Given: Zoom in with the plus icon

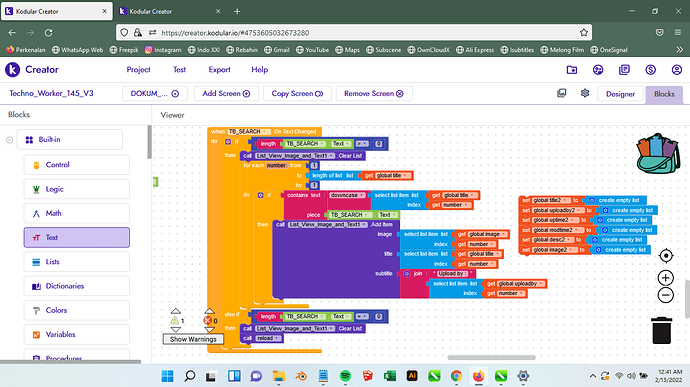Looking at the screenshot, I should pos(666,278).
